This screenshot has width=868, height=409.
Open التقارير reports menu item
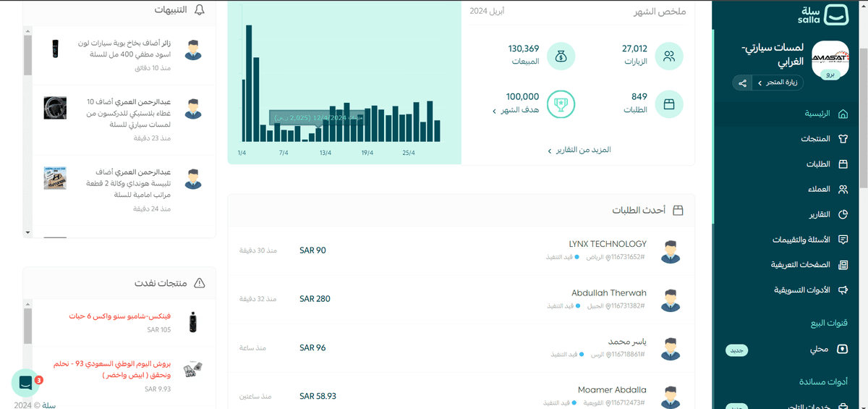785,215
